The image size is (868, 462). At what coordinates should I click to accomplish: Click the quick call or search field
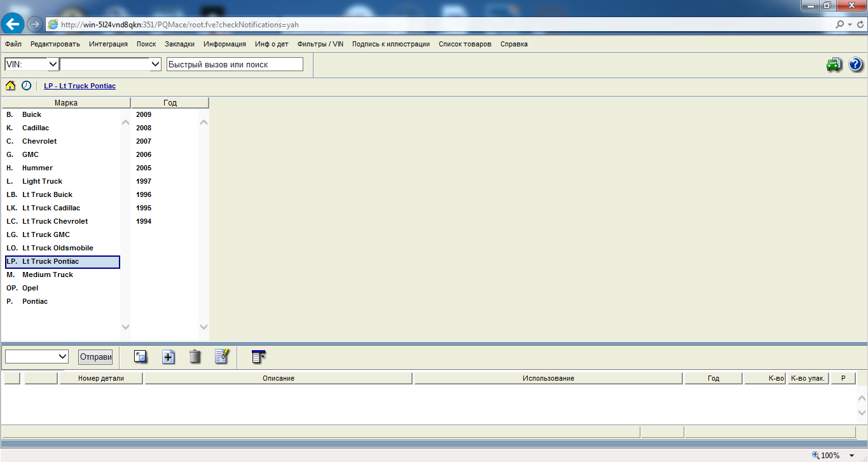pos(235,64)
